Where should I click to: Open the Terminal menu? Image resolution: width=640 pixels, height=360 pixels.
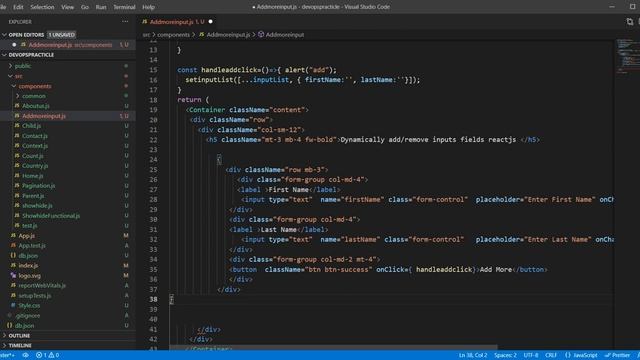click(x=124, y=7)
